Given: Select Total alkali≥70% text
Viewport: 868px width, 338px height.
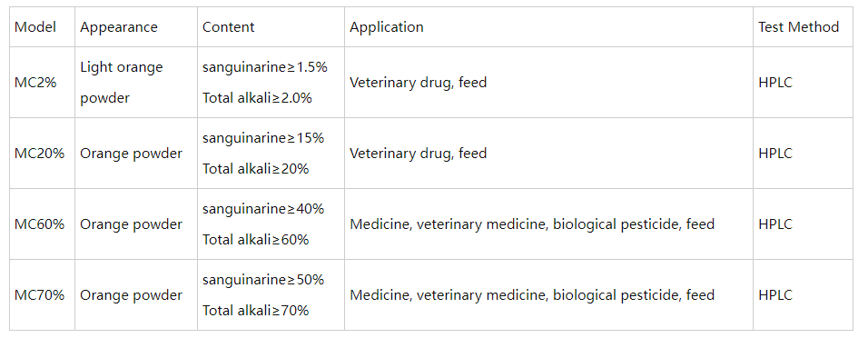Looking at the screenshot, I should (x=255, y=311).
